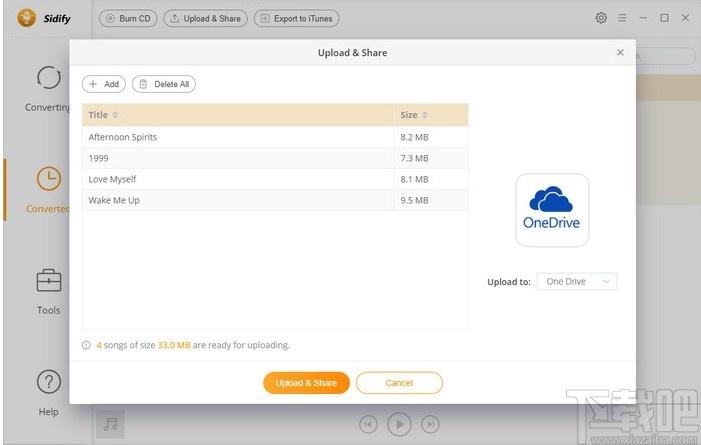Screen dimensions: 701x445
Task: Select the Love Myself row
Action: [x=275, y=179]
